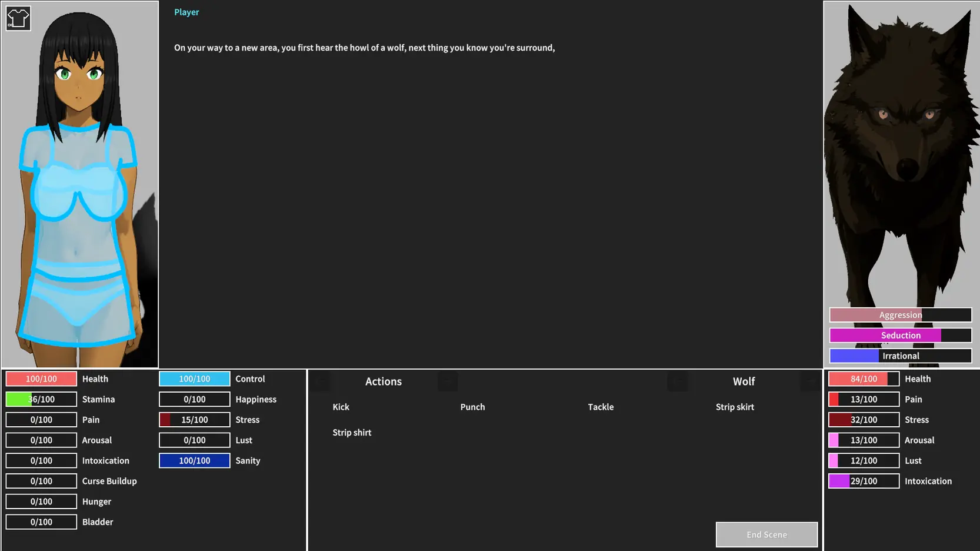
Task: Click the player's Health bar
Action: click(41, 379)
